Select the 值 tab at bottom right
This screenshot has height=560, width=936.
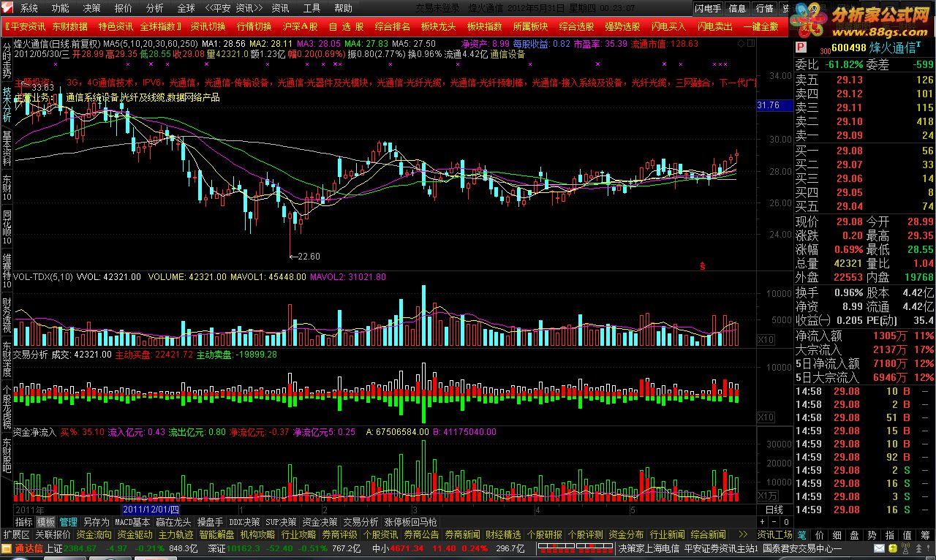tap(907, 535)
